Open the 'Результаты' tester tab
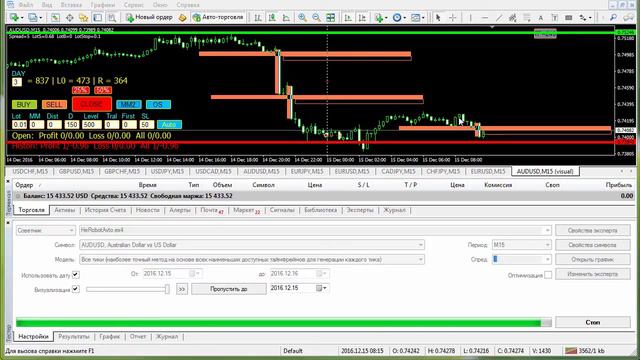The width and height of the screenshot is (640, 360). [x=74, y=337]
